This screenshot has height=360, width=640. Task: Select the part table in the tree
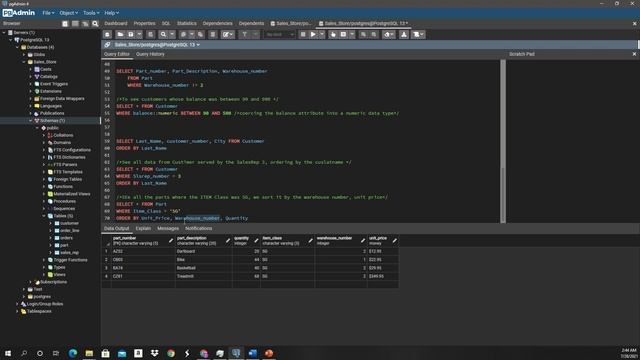coord(64,245)
